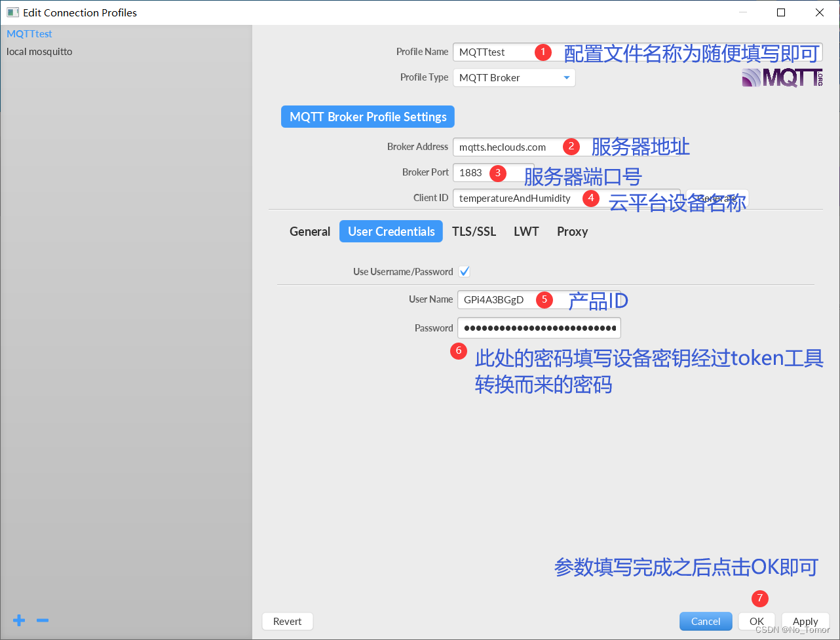Viewport: 840px width, 640px height.
Task: Click the MQTT Broker Profile Settings header
Action: coord(368,117)
